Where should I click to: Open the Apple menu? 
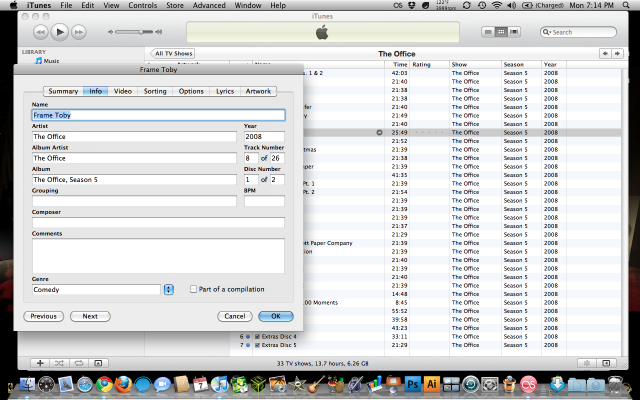[x=13, y=5]
